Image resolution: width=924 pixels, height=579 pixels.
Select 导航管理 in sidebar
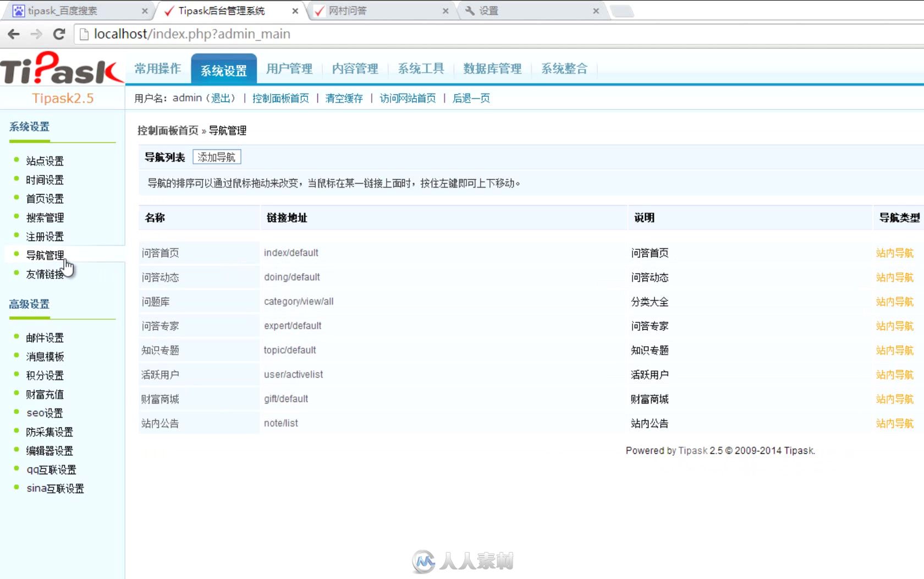pyautogui.click(x=45, y=255)
